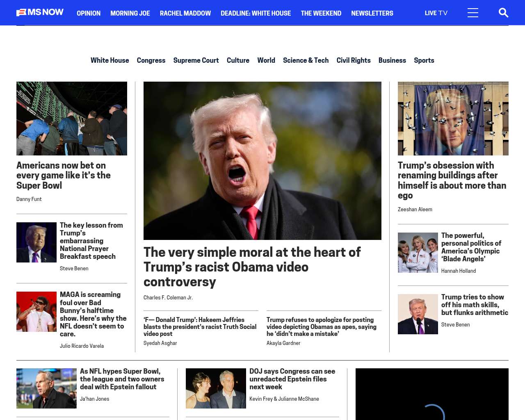Open Rachel Maddow page

point(185,13)
